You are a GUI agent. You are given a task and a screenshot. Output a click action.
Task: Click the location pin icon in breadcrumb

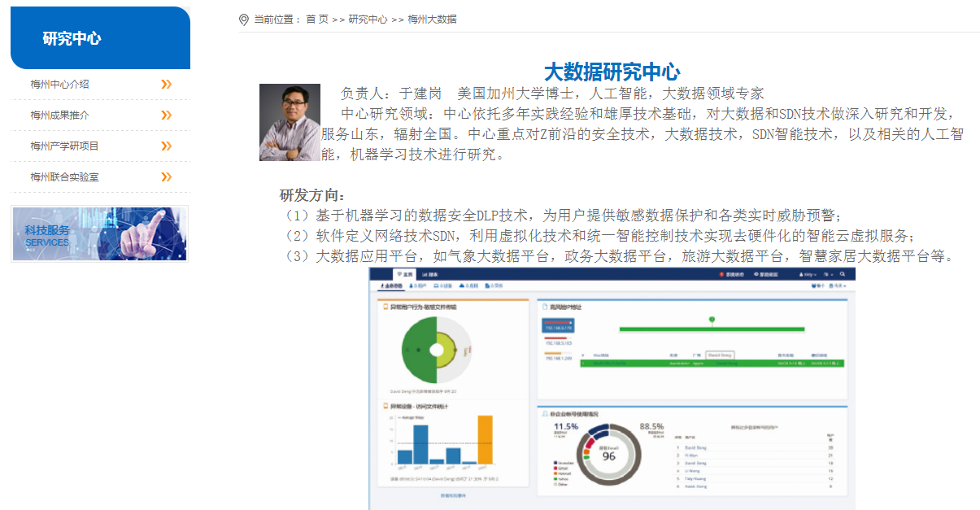(x=243, y=20)
